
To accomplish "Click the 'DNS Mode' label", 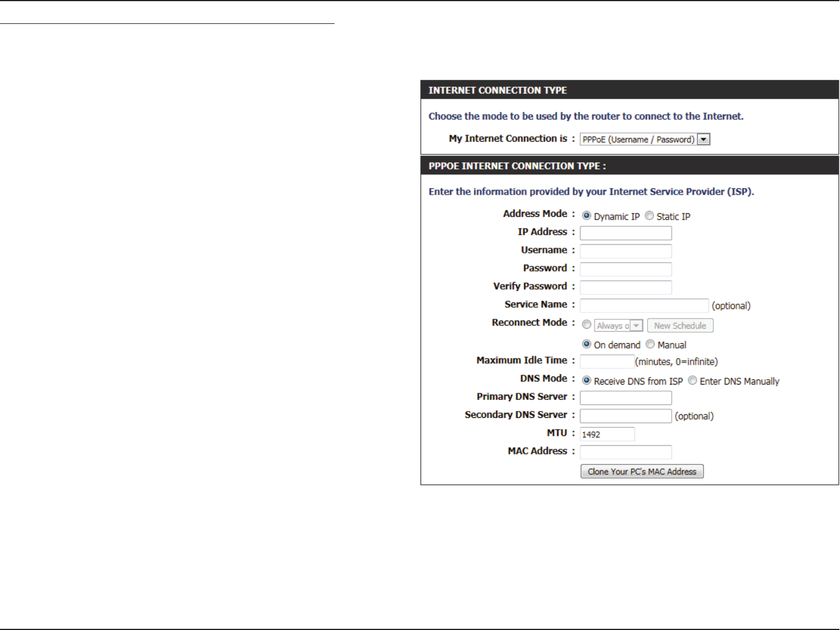I will pyautogui.click(x=543, y=378).
